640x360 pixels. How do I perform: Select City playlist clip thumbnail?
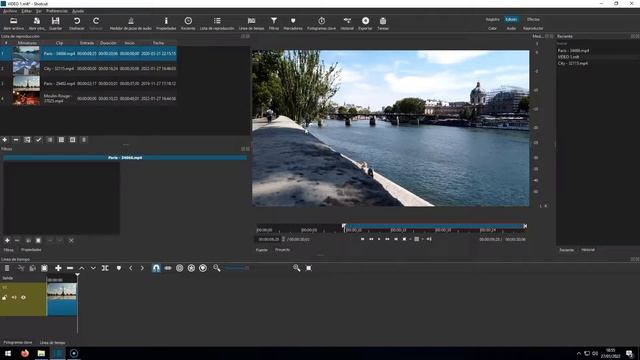(26, 68)
